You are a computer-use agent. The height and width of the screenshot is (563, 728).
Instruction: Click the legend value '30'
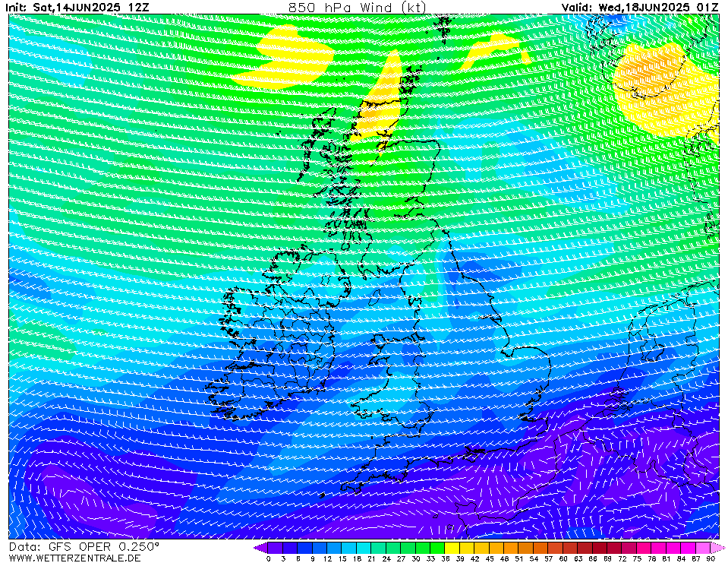coord(416,558)
